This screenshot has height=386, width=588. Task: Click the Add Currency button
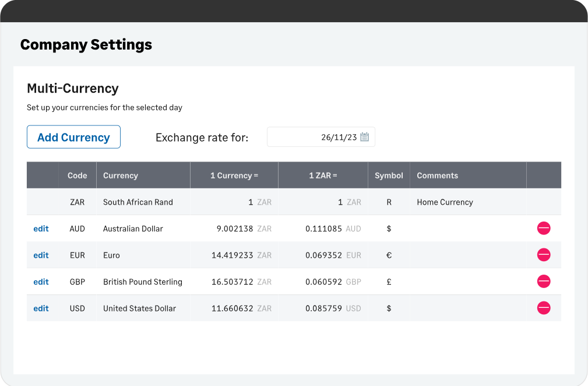coord(73,137)
